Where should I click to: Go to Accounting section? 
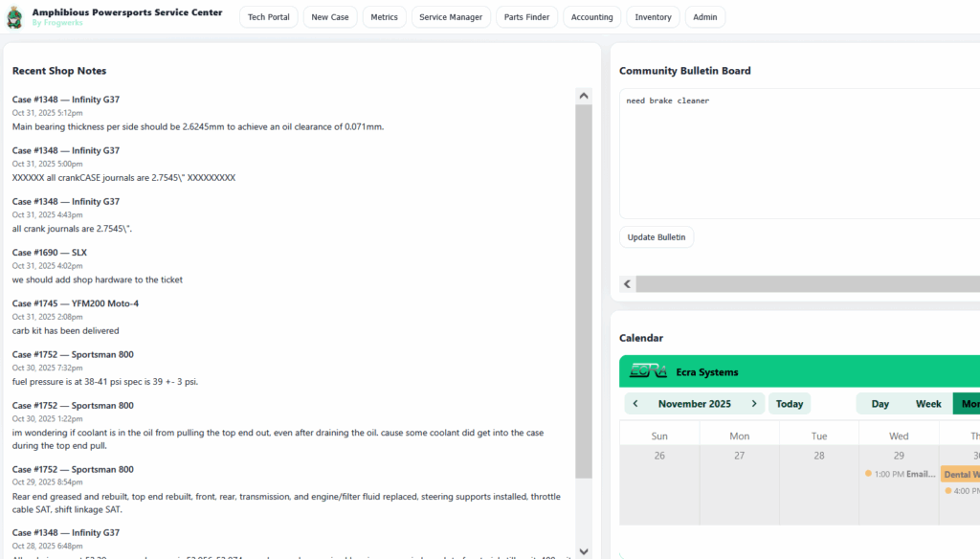(x=591, y=17)
